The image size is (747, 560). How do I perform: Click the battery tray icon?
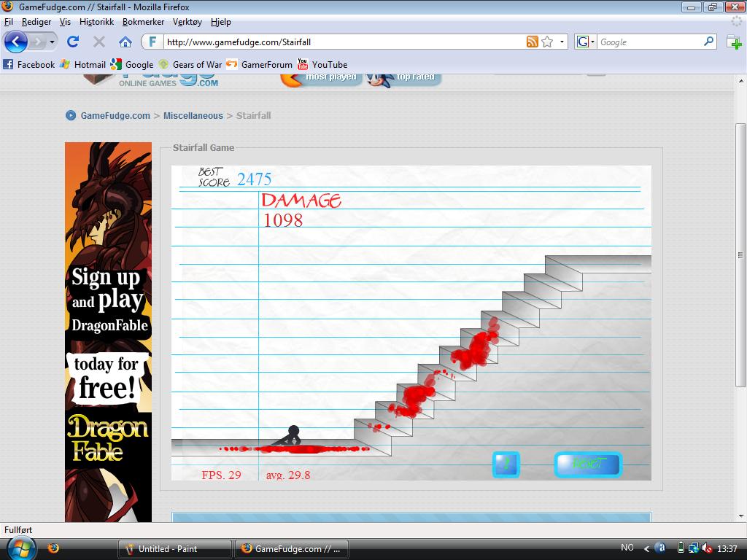click(x=681, y=548)
